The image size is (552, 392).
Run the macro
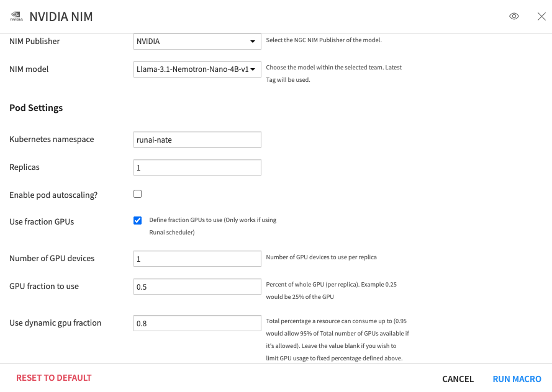pos(517,379)
